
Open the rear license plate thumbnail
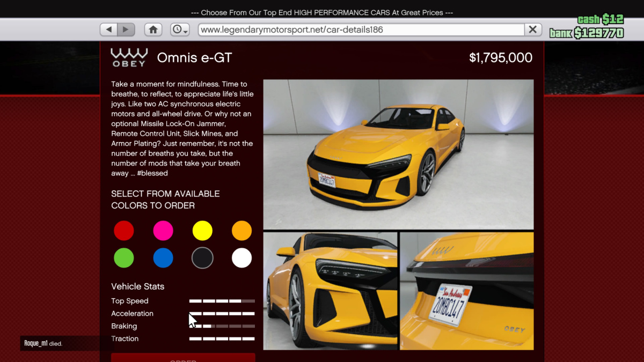[466, 291]
